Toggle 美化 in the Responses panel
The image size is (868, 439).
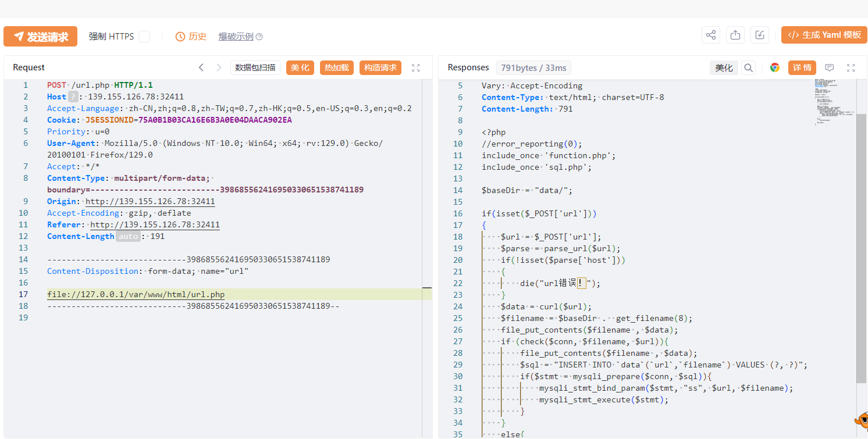724,67
